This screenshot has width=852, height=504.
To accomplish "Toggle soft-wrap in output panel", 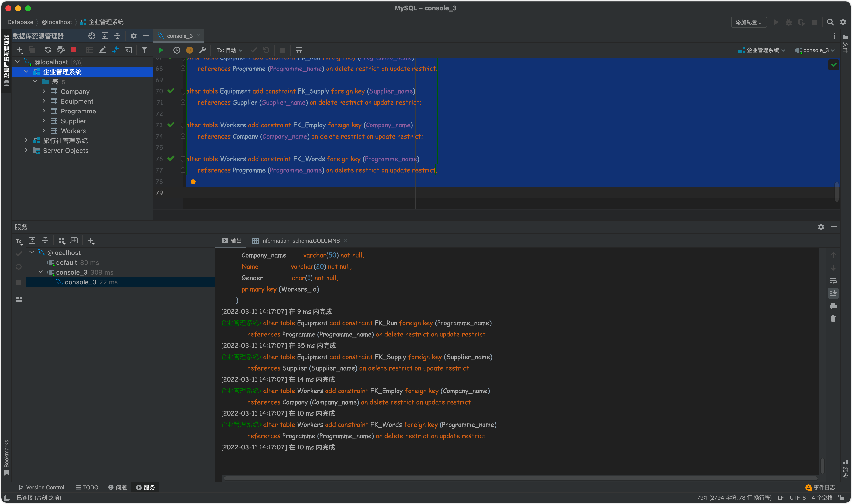I will [x=833, y=280].
